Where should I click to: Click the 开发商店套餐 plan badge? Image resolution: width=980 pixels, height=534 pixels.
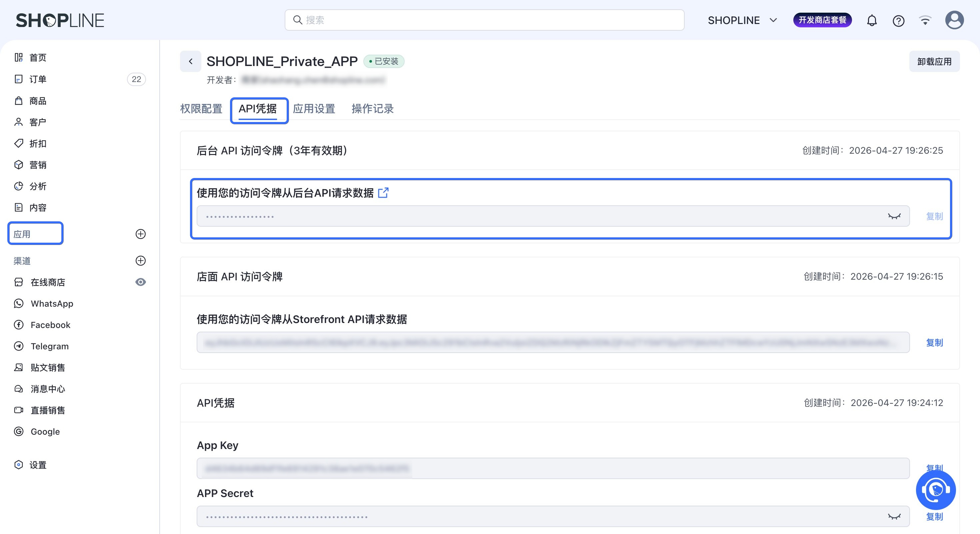click(822, 20)
